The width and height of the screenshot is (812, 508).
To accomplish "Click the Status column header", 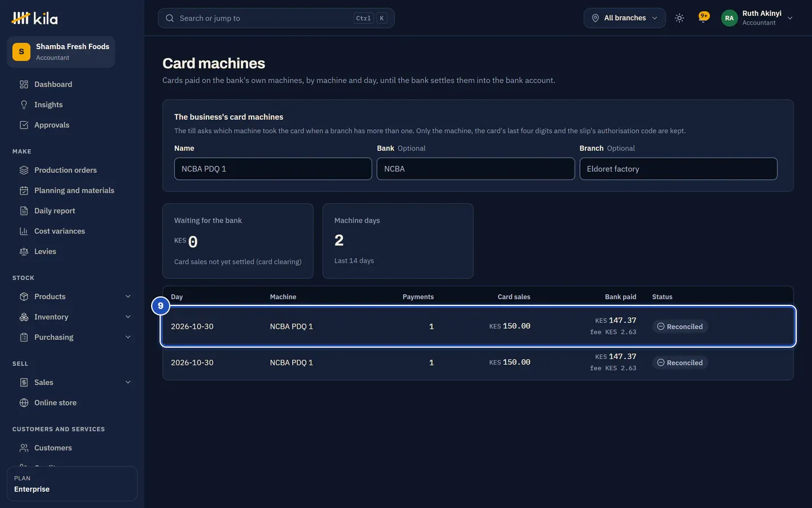I will pos(663,297).
